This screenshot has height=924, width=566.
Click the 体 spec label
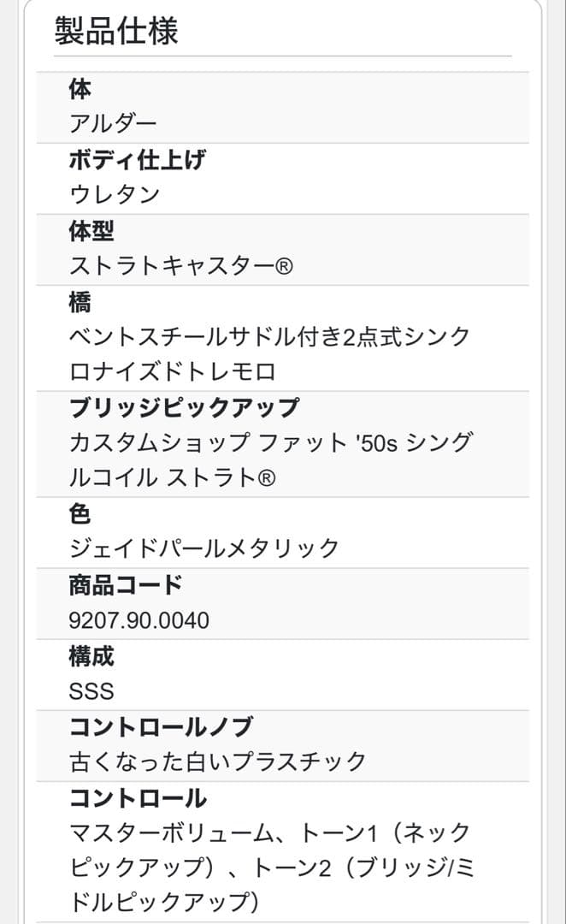coord(80,89)
